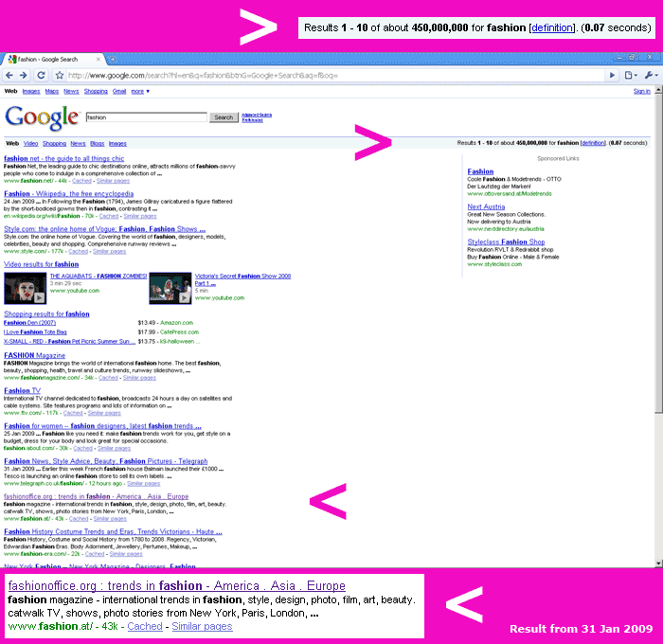Expand the 'more' dropdown in the top navigation
Image resolution: width=663 pixels, height=644 pixels.
coord(140,91)
